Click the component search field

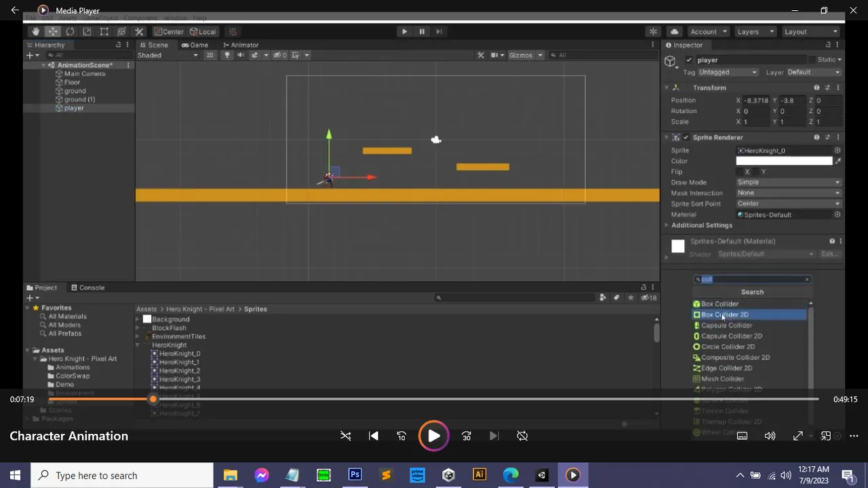click(x=752, y=279)
